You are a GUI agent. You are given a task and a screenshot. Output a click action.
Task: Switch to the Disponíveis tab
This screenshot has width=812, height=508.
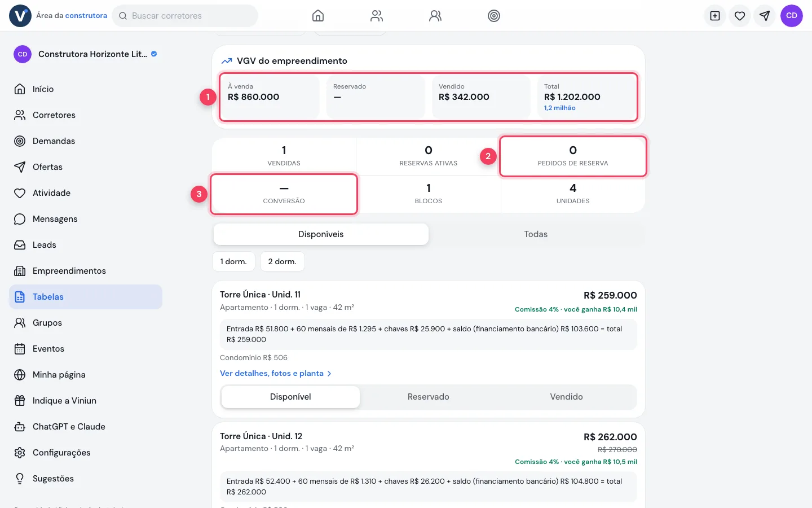click(x=321, y=234)
